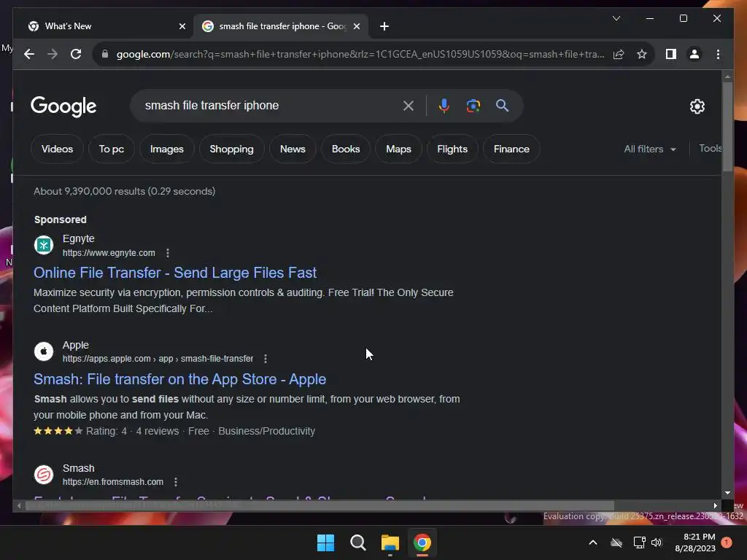
Task: Open Smash App Store result link
Action: point(179,379)
